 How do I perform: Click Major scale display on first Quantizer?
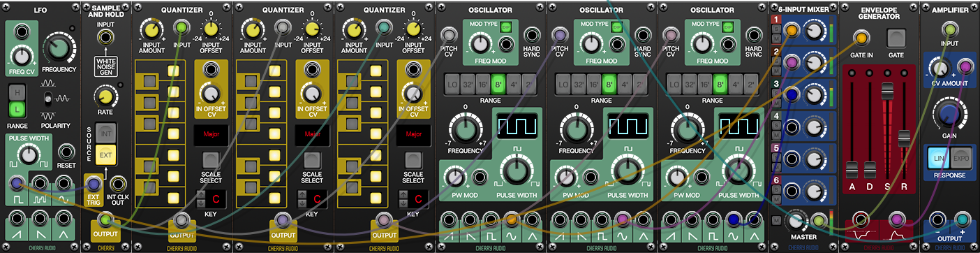211,134
